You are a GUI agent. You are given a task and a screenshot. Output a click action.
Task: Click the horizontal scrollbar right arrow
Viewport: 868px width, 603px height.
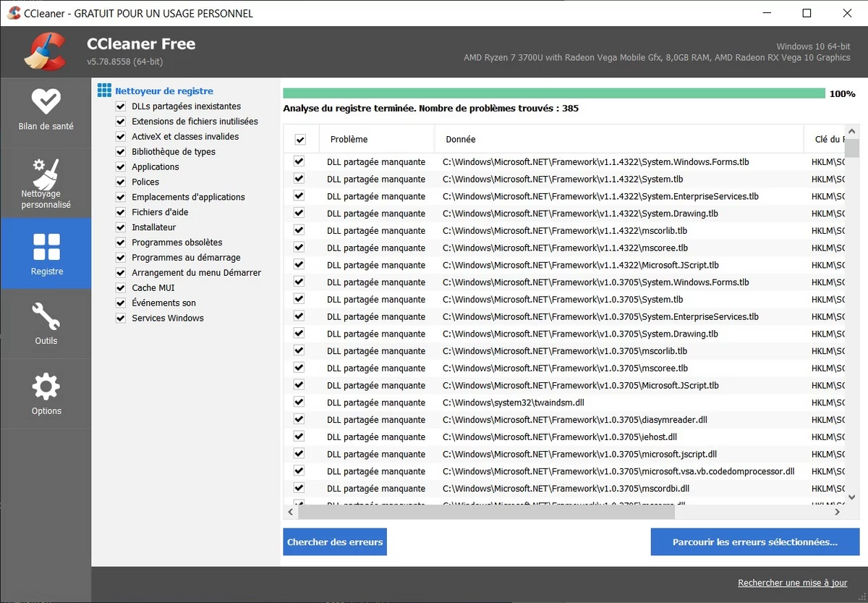tap(837, 512)
